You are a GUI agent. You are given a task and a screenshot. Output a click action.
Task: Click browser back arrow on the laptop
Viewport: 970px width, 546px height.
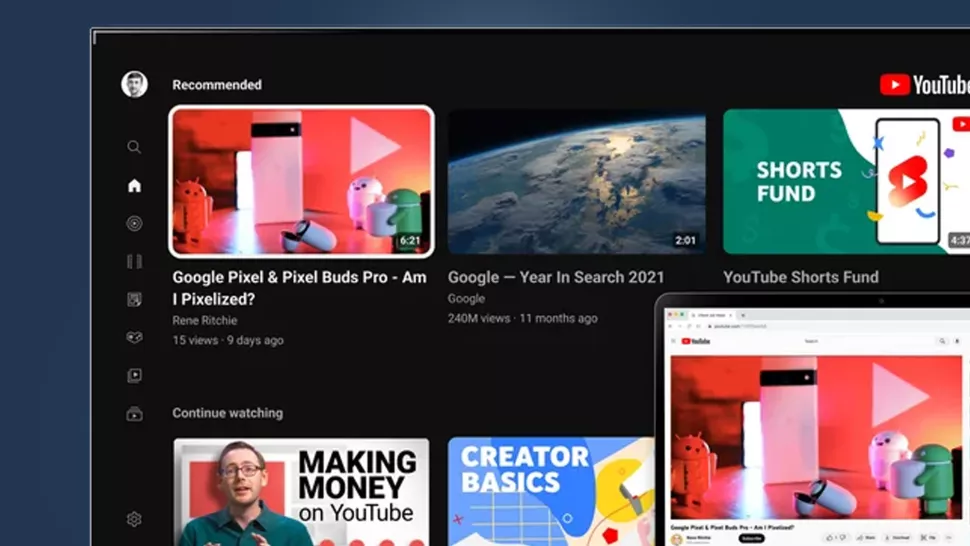pos(670,326)
